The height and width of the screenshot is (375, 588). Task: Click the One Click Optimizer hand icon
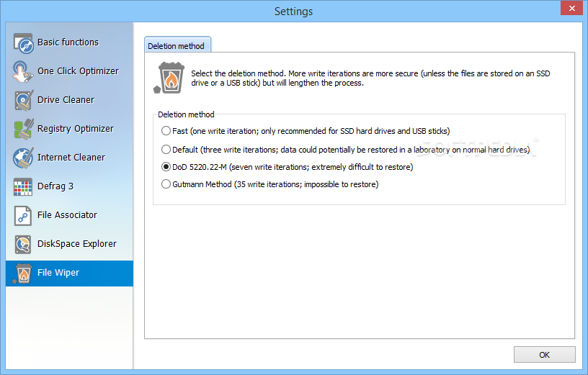click(22, 71)
